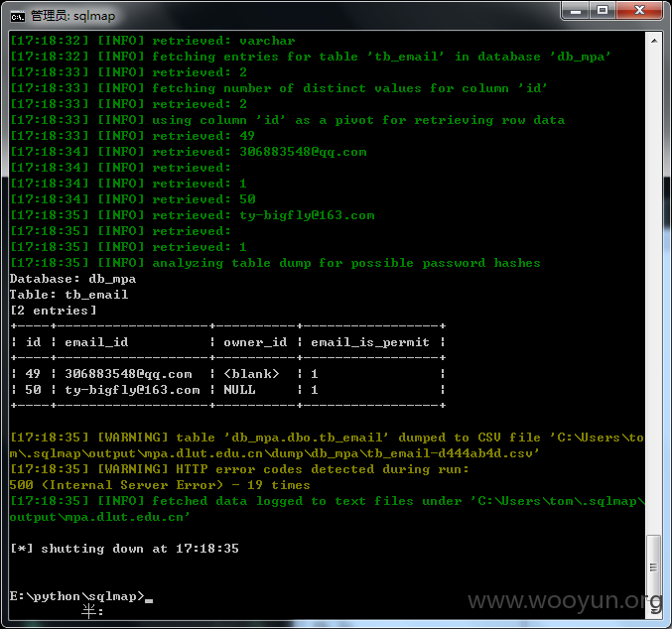Click the 'id' column header in table
Screen dimensions: 672x629
point(34,342)
